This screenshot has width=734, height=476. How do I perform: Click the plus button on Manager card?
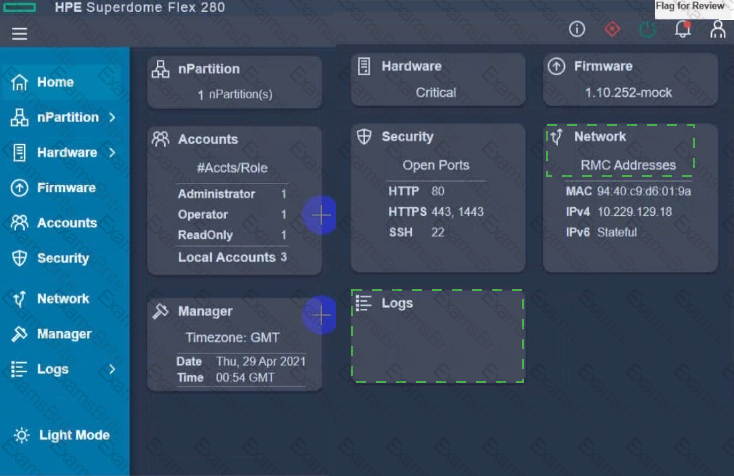coord(320,315)
